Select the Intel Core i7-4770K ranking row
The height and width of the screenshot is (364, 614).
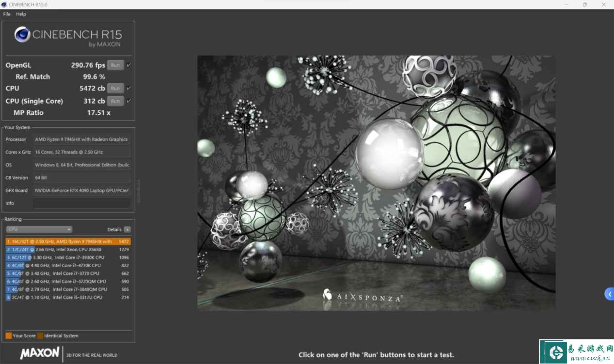68,265
